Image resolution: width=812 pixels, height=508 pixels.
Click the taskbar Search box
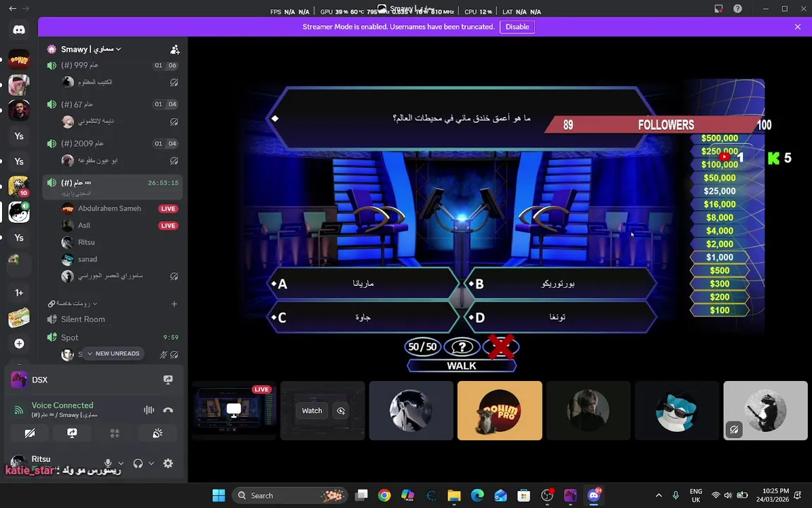[290, 495]
